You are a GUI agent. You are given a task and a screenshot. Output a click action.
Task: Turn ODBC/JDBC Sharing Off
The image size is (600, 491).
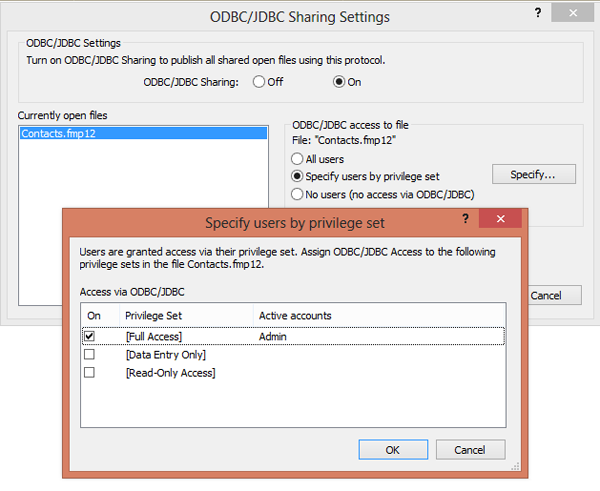[259, 82]
